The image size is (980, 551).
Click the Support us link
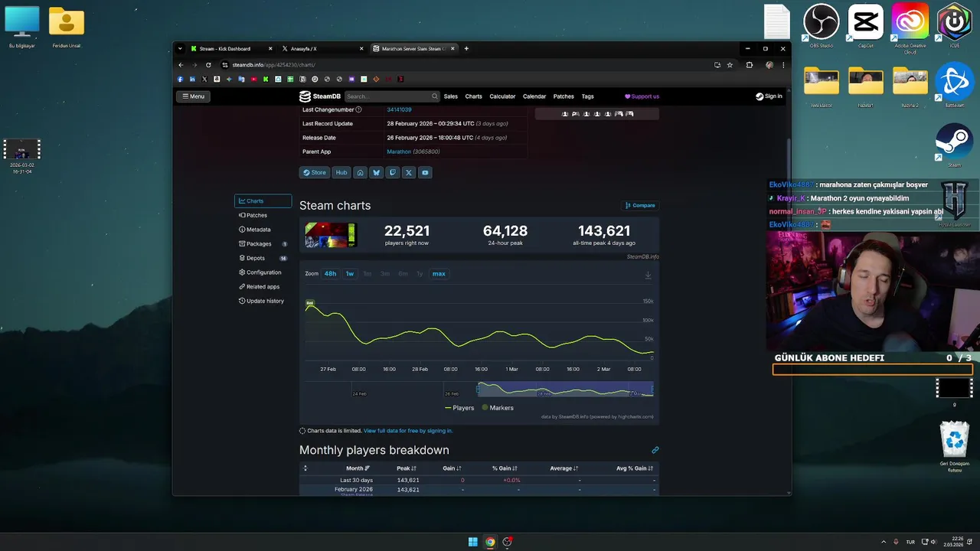pyautogui.click(x=642, y=96)
